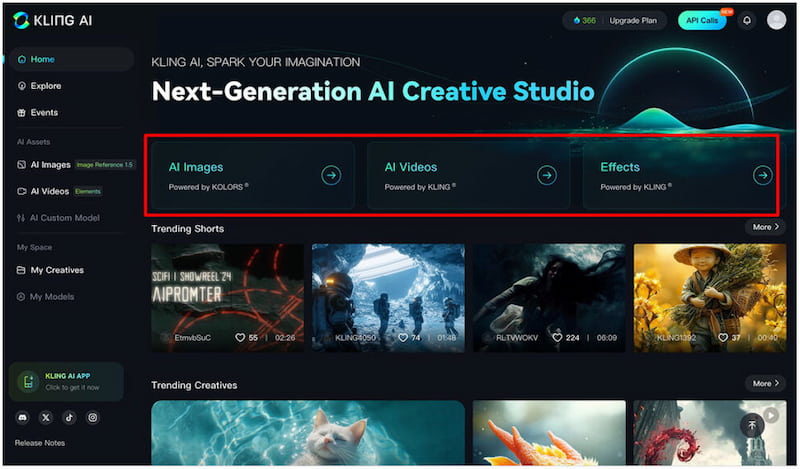Open the notifications bell icon
800x469 pixels.
(746, 20)
